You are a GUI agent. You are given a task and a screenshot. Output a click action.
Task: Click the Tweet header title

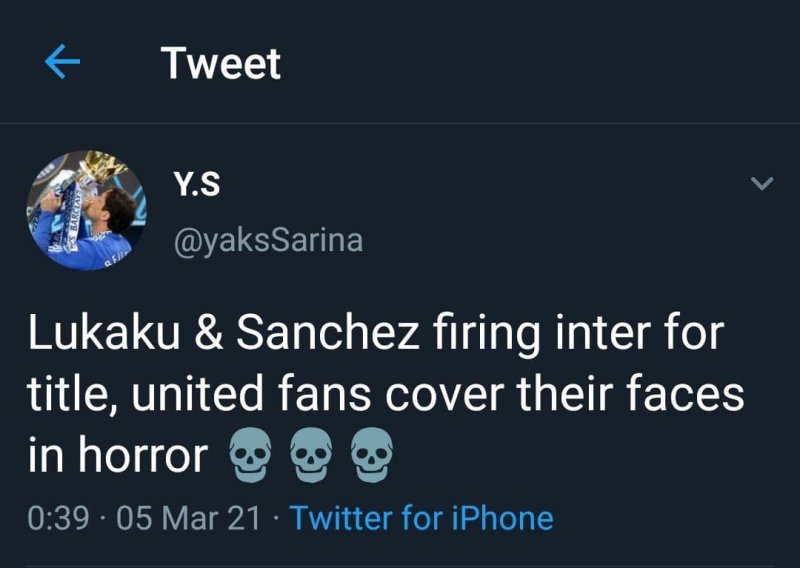[221, 64]
